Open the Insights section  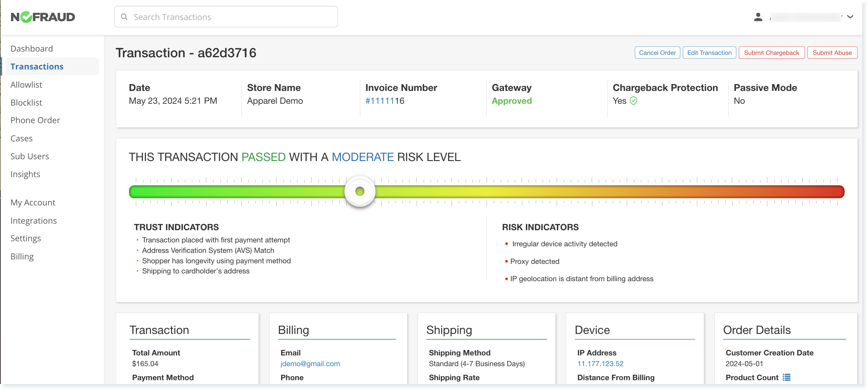click(25, 174)
